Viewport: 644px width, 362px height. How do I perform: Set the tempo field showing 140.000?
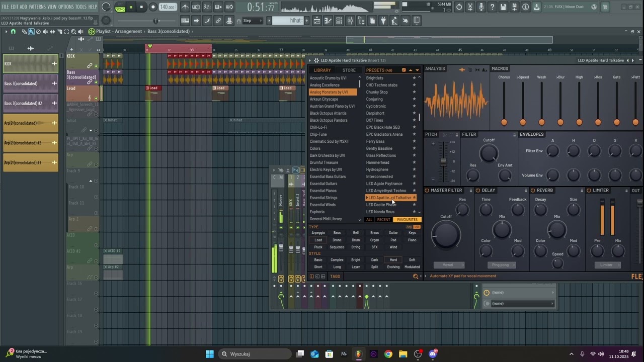pyautogui.click(x=168, y=7)
